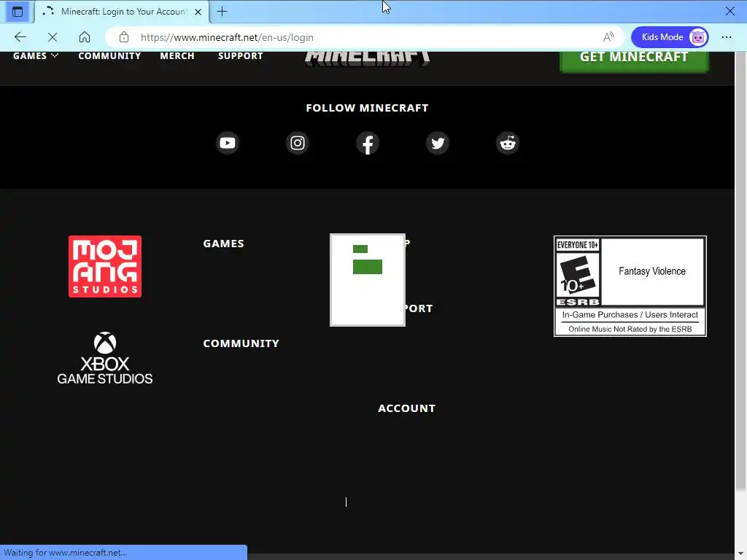
Task: Click the GET MINECRAFT green button
Action: pyautogui.click(x=634, y=61)
